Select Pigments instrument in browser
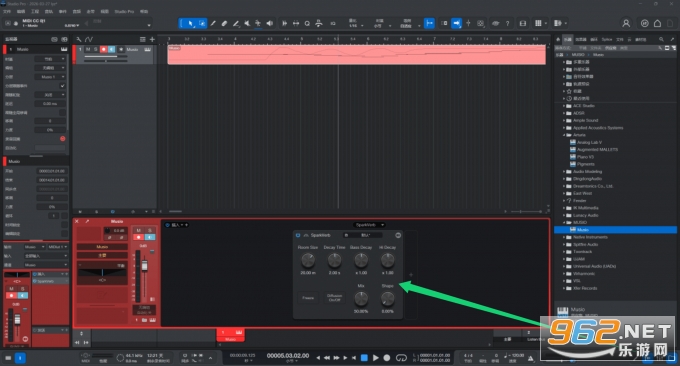Screen dimensions: 680x366 tap(585, 164)
